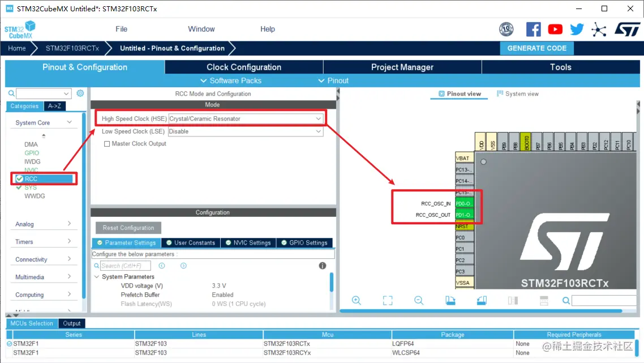Open the YouTube link icon
Viewport: 644px width, 363px height.
tap(555, 29)
